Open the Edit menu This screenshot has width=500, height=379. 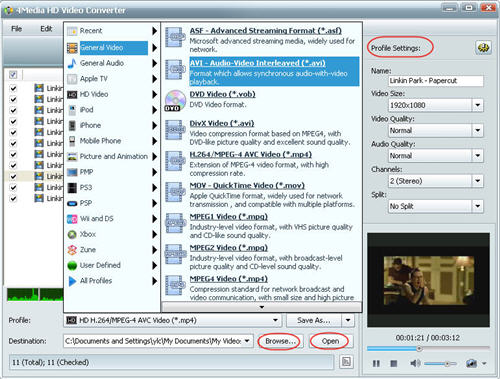pos(46,29)
